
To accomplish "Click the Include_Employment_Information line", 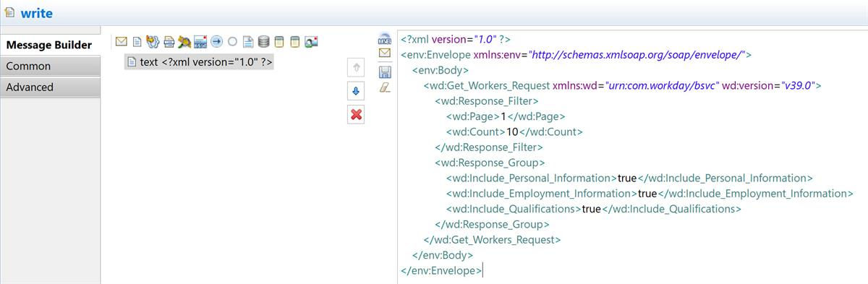I will (x=650, y=194).
